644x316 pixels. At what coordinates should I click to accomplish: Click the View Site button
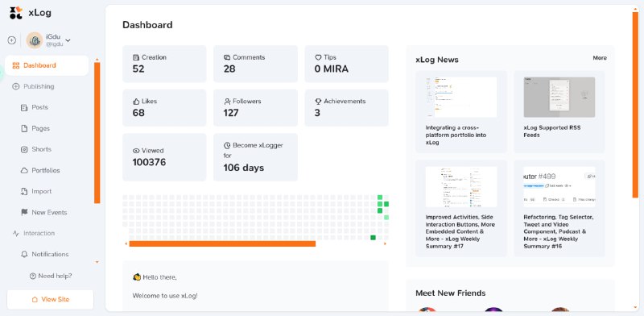coord(50,300)
